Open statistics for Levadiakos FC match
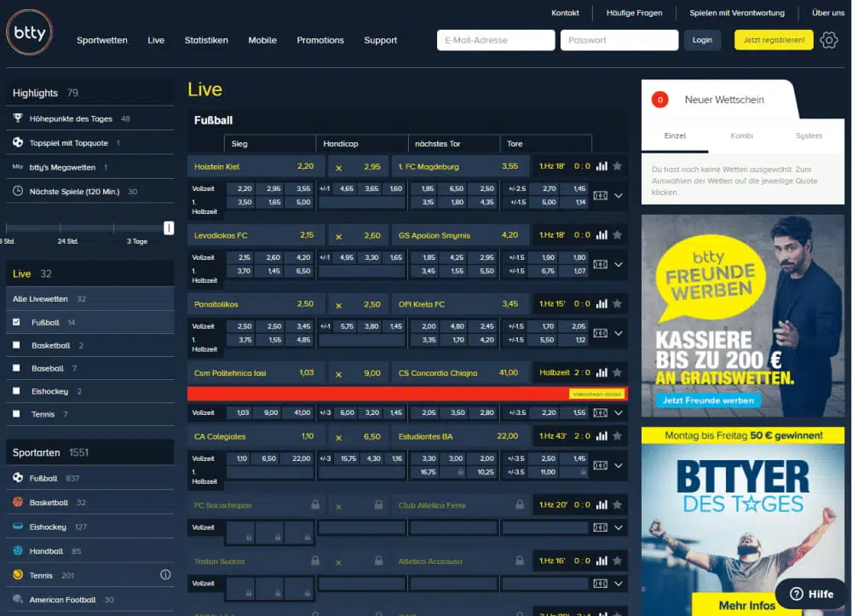The image size is (852, 616). coord(602,235)
